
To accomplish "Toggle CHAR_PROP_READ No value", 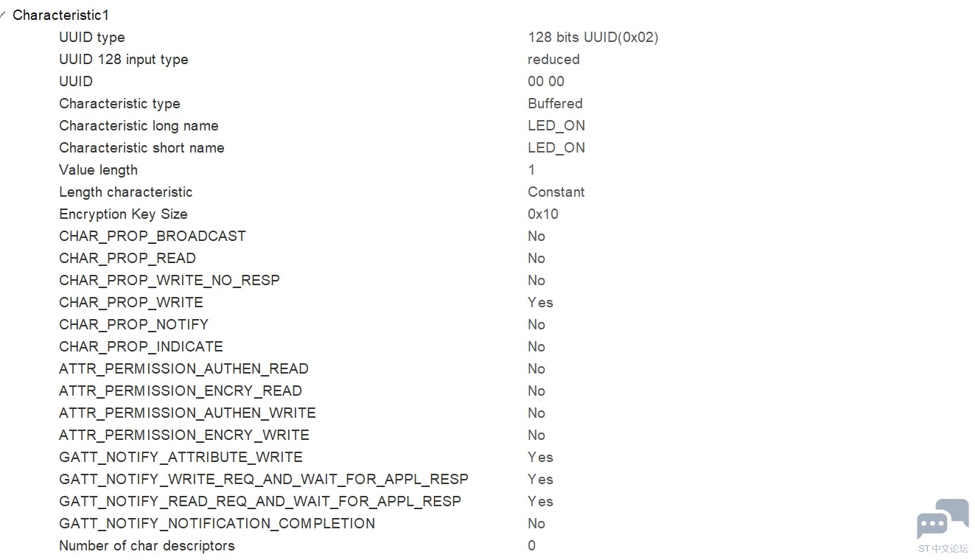I will pos(537,258).
